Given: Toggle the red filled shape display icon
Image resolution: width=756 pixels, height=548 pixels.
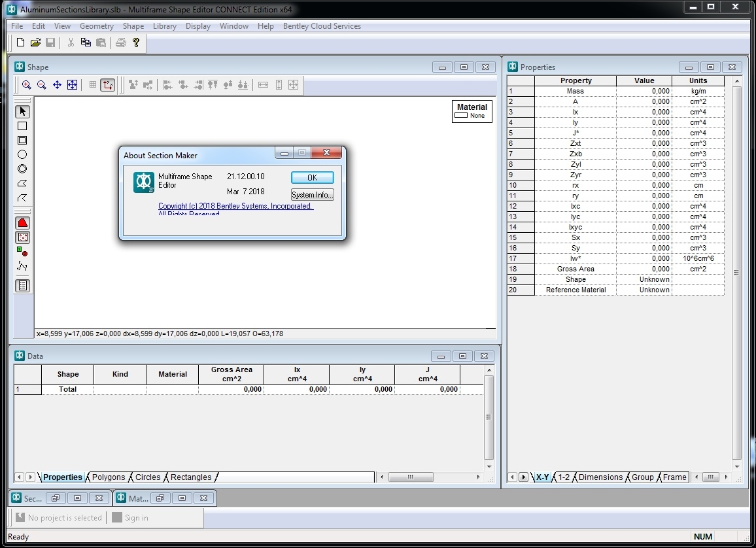Looking at the screenshot, I should click(22, 223).
